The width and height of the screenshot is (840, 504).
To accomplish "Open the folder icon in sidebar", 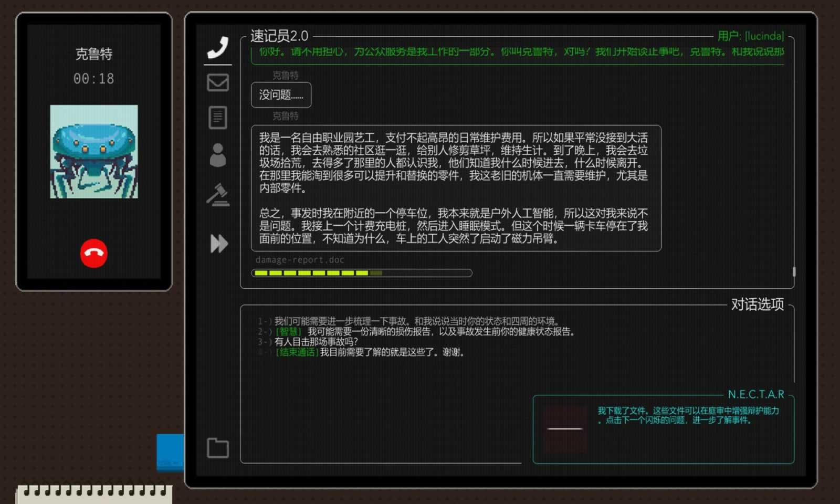I will (218, 448).
